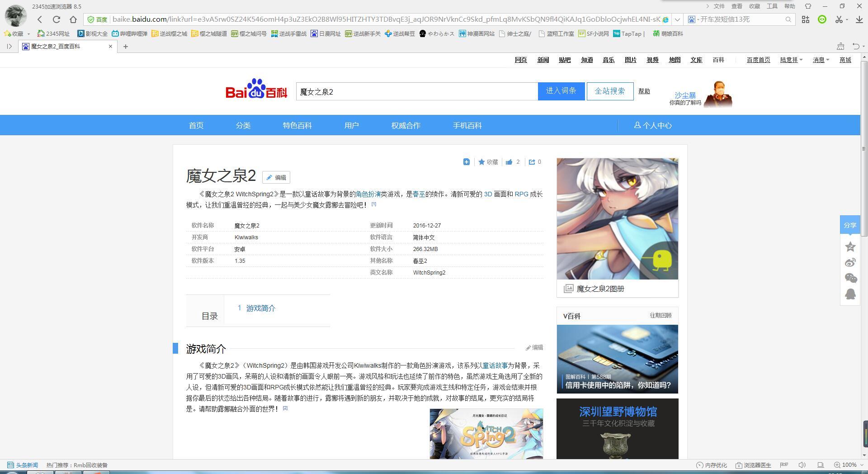This screenshot has width=868, height=474.
Task: Expand the 消息 dropdown in top navigation
Action: 821,60
